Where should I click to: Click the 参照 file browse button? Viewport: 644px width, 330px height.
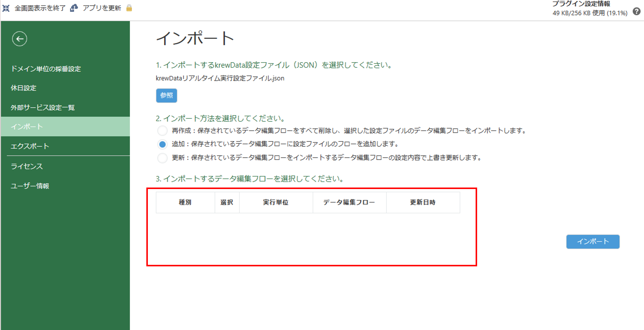pyautogui.click(x=166, y=96)
